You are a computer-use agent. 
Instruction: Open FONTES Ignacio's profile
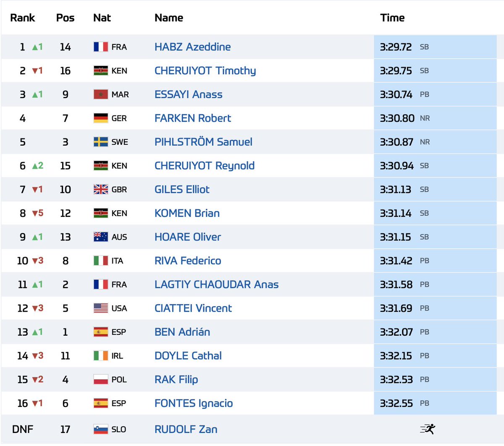pyautogui.click(x=194, y=403)
